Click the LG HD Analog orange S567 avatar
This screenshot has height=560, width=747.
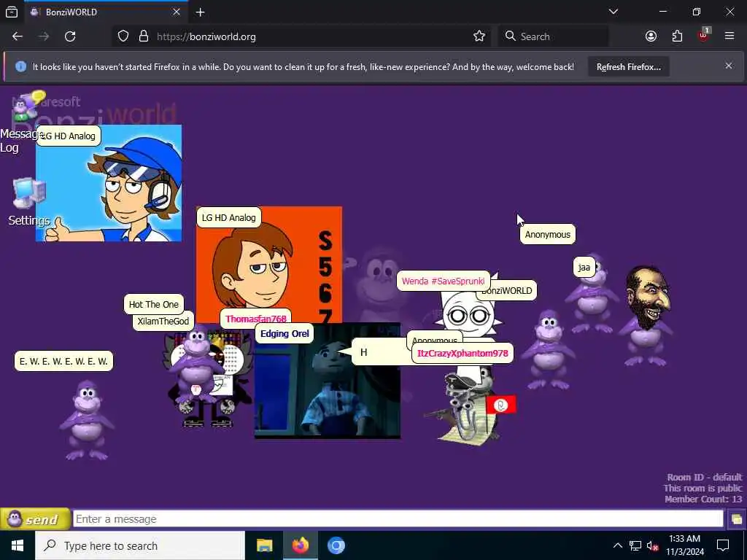click(x=269, y=265)
